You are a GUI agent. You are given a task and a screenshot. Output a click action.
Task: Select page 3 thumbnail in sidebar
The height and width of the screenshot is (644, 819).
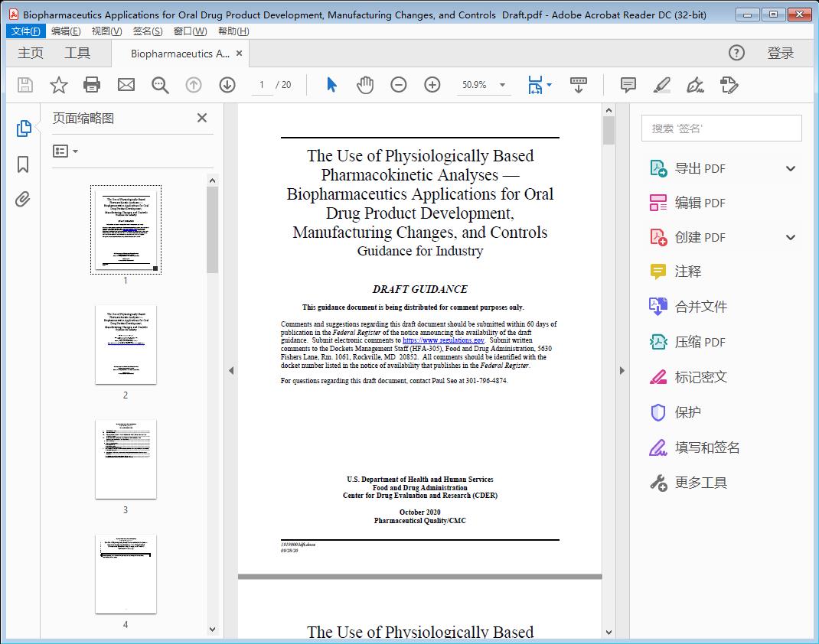125,459
